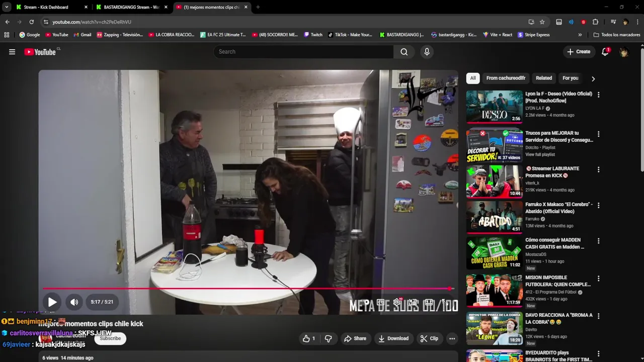Image resolution: width=644 pixels, height=362 pixels.
Task: Open Streamer LABURANTE Promesa en KICK title
Action: [552, 172]
